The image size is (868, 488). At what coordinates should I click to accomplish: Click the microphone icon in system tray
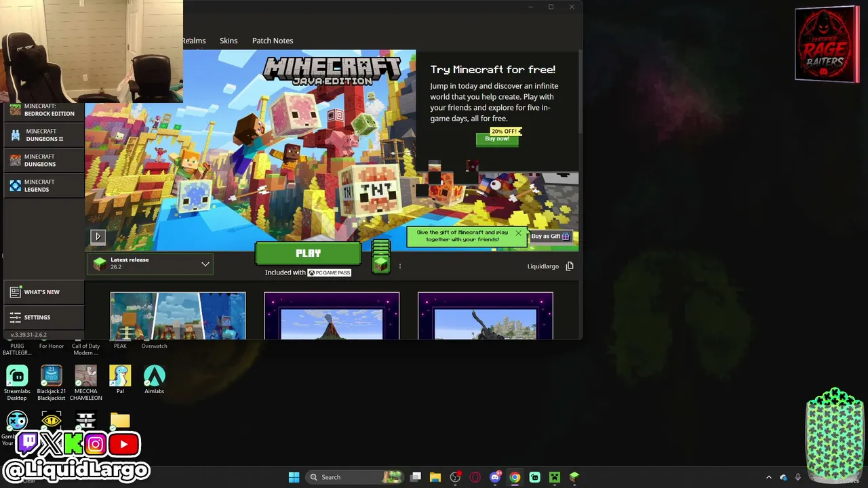(798, 477)
